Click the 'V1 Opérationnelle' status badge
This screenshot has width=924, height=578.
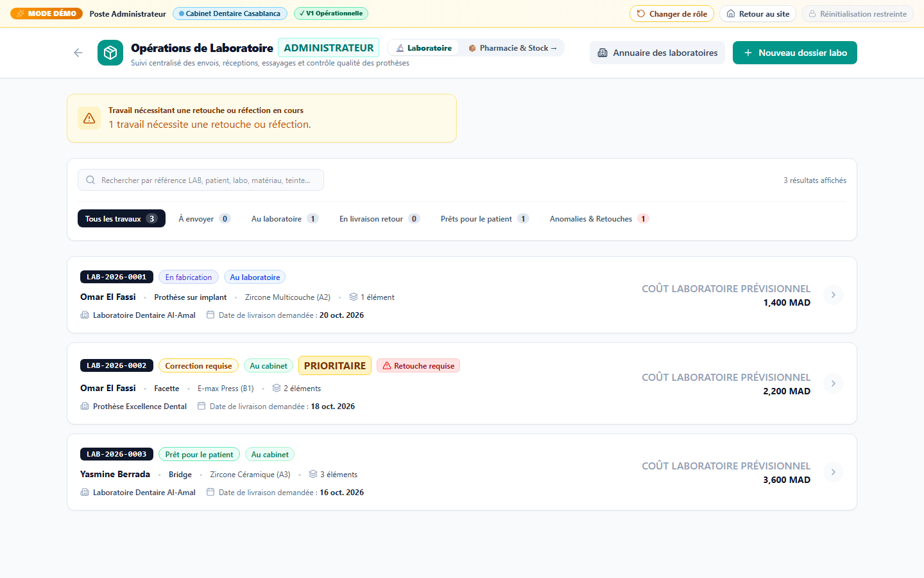(331, 13)
